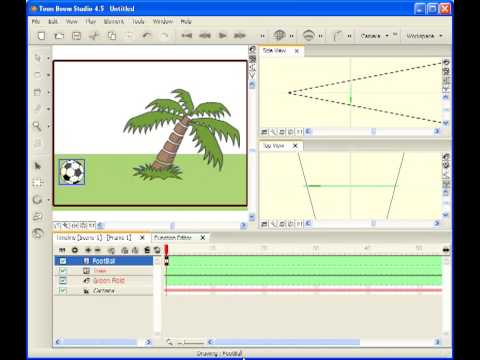Step to next frame playback button
The image size is (480, 360).
click(240, 35)
